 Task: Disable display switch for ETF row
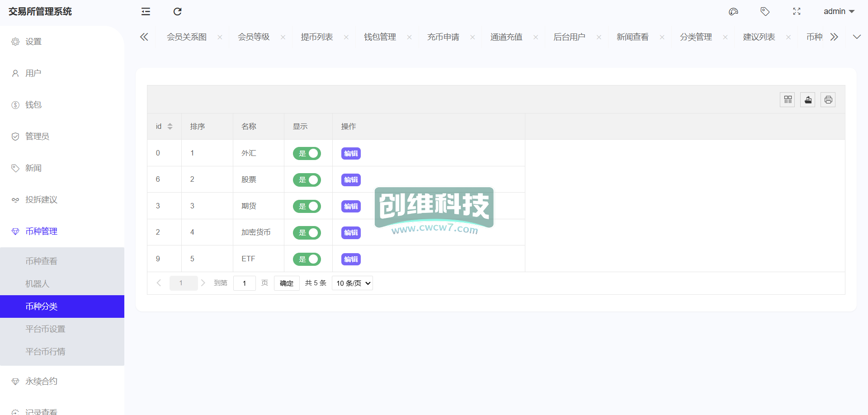pyautogui.click(x=307, y=259)
